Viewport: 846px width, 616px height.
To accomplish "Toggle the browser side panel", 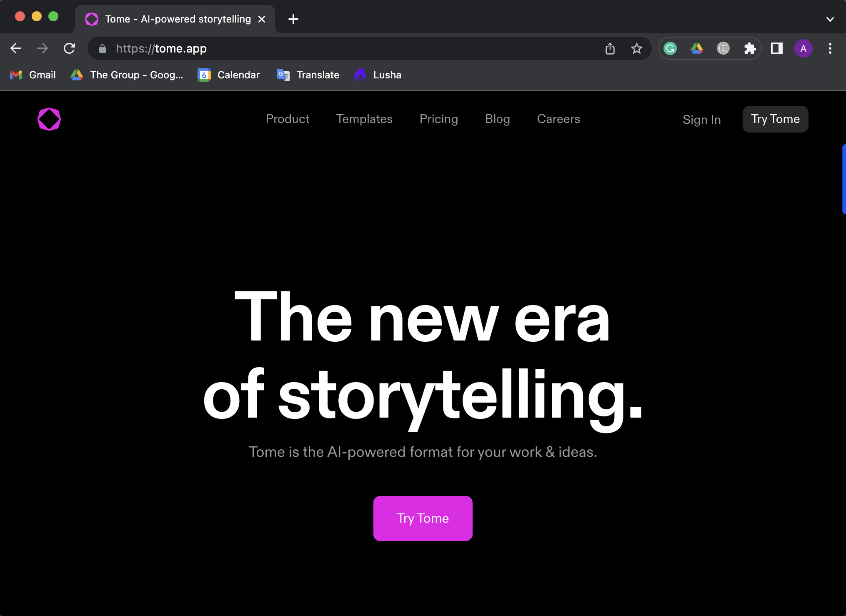I will tap(777, 48).
